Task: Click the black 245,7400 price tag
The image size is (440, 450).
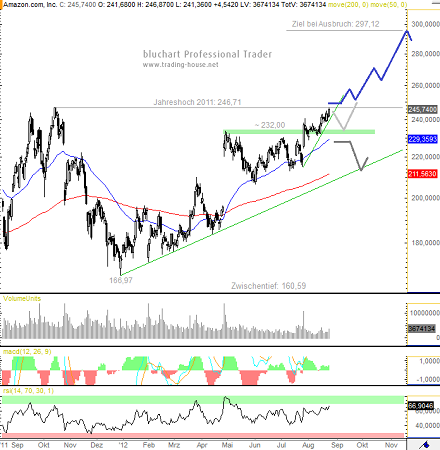Action: pyautogui.click(x=422, y=109)
